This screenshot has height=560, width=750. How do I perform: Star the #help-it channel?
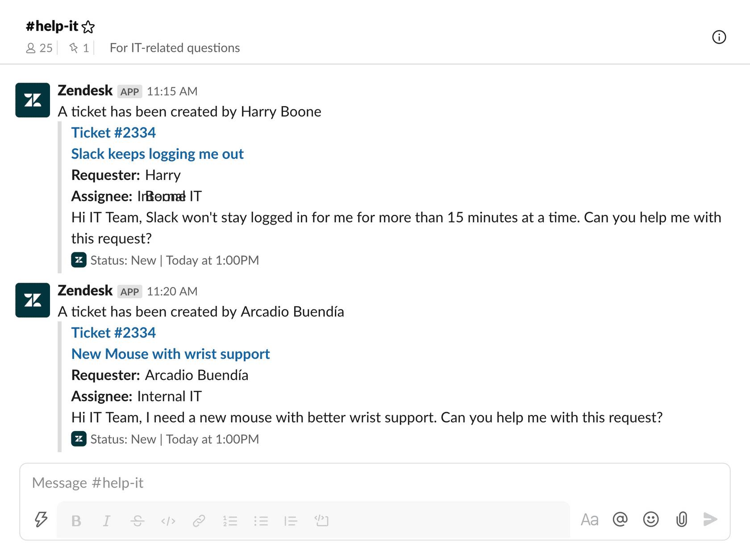[88, 27]
